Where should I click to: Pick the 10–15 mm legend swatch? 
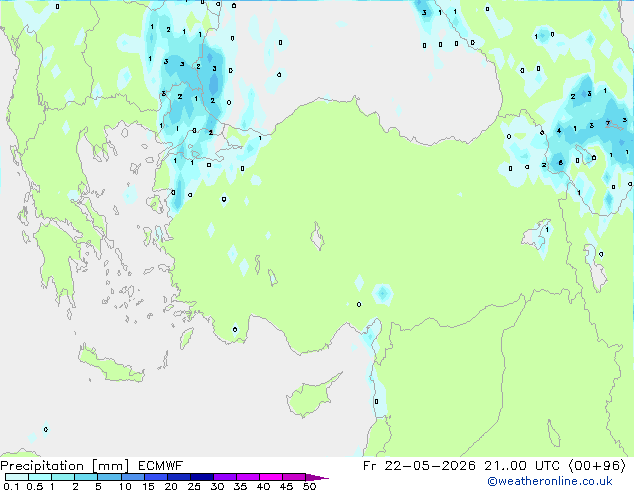coord(133,477)
